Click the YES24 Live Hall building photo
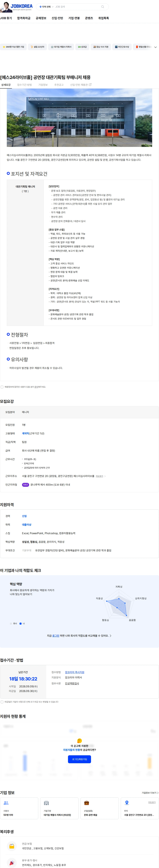This screenshot has height=868, width=159. tap(79, 118)
